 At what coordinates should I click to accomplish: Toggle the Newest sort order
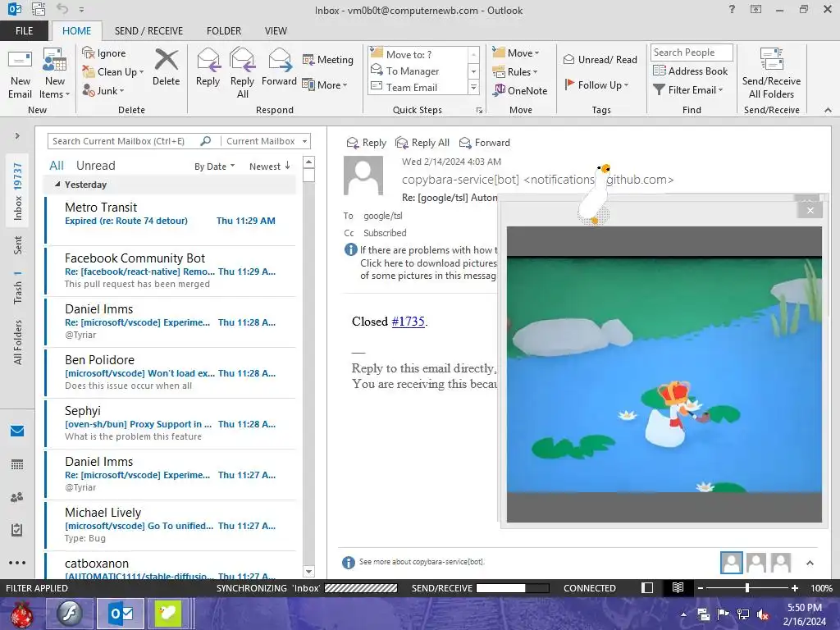269,166
